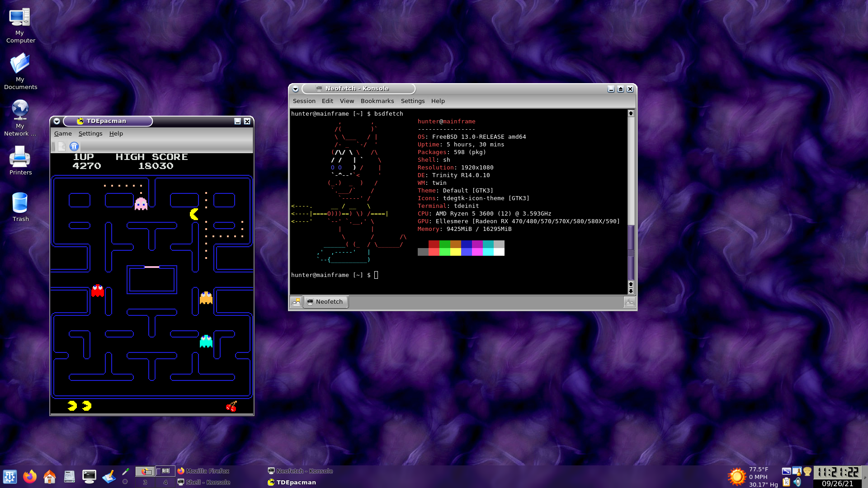Open My Network desktop icon
This screenshot has height=488, width=868.
tap(20, 118)
